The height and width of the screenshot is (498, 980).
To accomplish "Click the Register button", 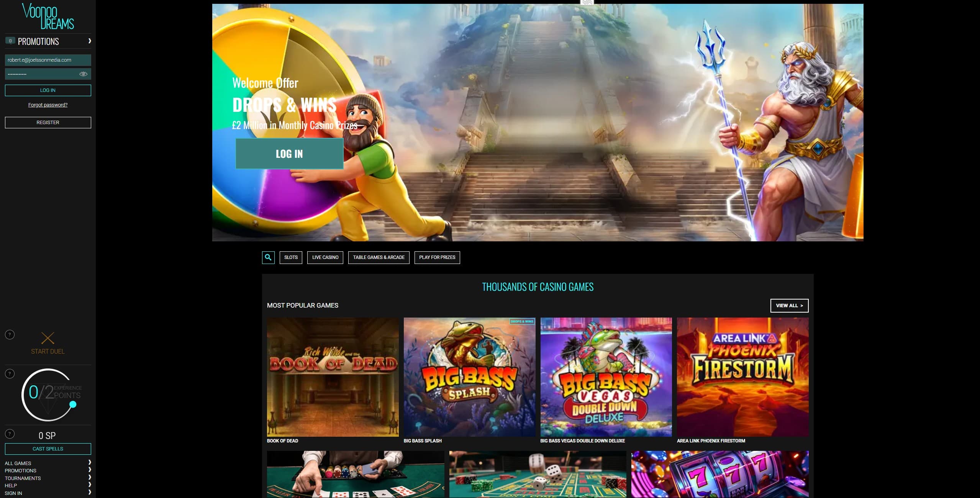I will pos(48,123).
